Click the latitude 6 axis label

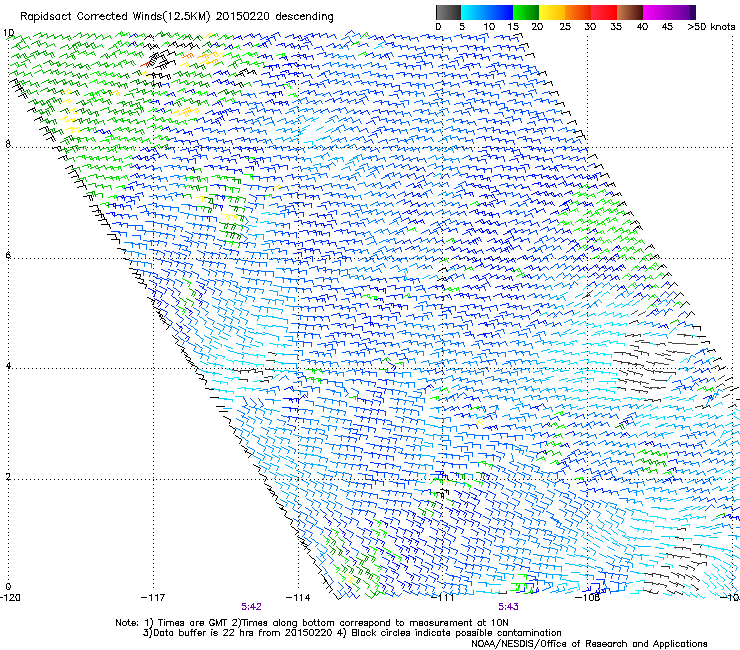[x=8, y=255]
